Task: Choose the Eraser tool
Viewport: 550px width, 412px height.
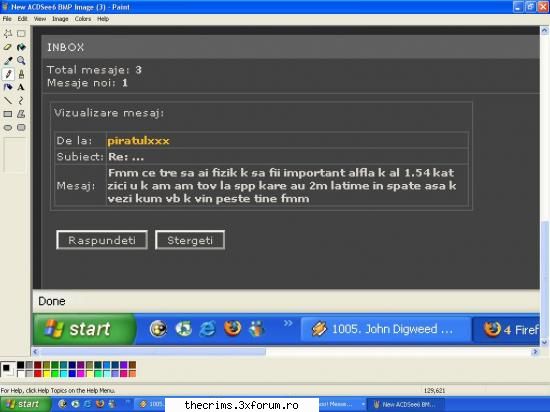Action: (8, 47)
